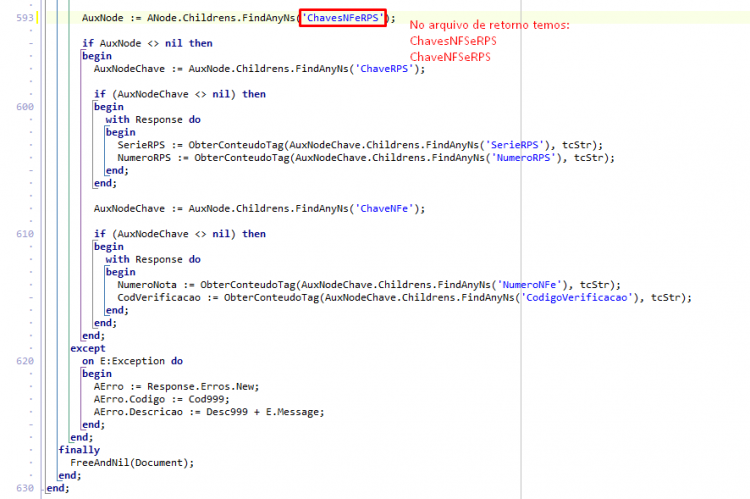Image resolution: width=750 pixels, height=499 pixels.
Task: Click line number 630 in the gutter
Action: 25,488
